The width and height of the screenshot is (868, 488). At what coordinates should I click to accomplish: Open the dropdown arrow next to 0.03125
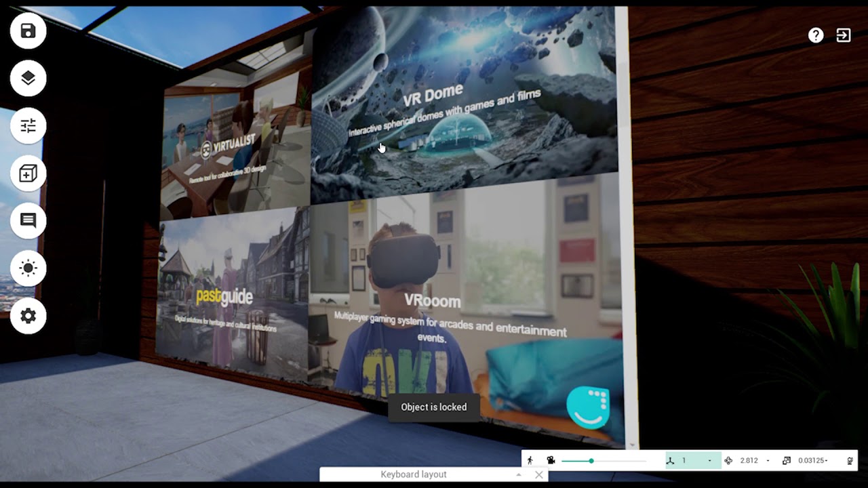click(826, 461)
